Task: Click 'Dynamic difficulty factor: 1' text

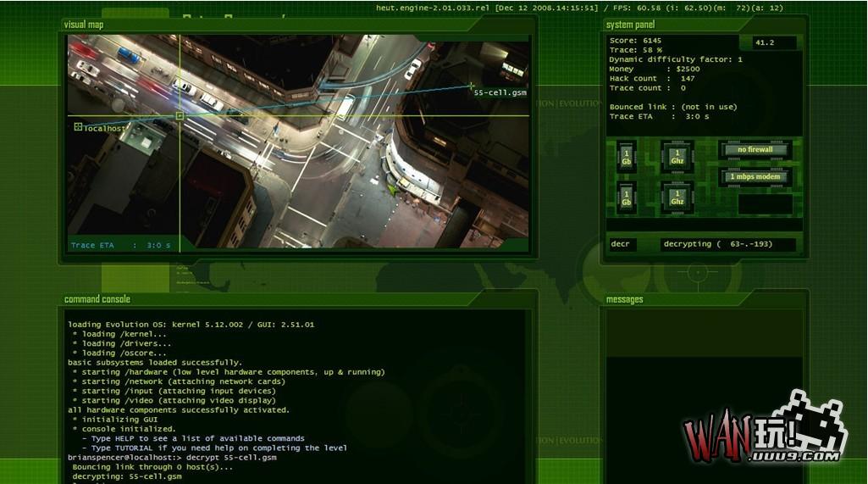Action: 676,59
